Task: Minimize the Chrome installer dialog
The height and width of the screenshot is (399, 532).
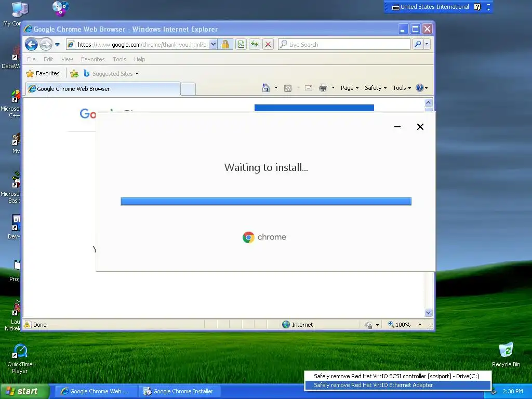Action: (397, 127)
